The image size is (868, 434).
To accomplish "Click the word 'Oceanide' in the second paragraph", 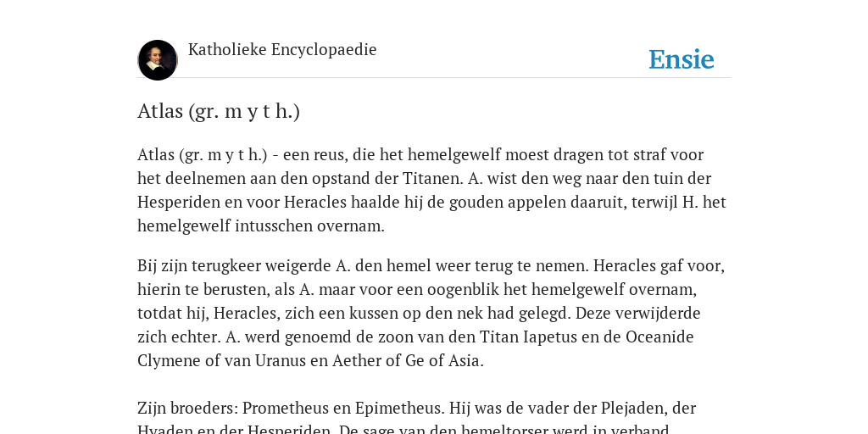I will pyautogui.click(x=659, y=337).
